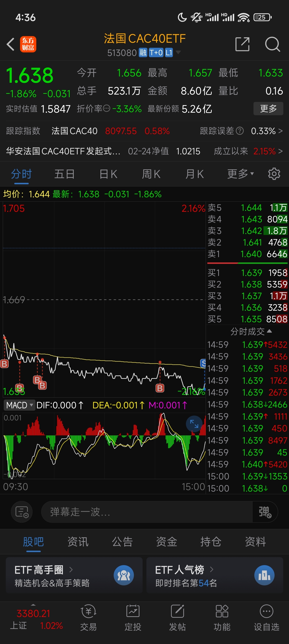This screenshot has width=289, height=644.
Task: Expand the dropdown arrow beside stock code
Action: (178, 53)
